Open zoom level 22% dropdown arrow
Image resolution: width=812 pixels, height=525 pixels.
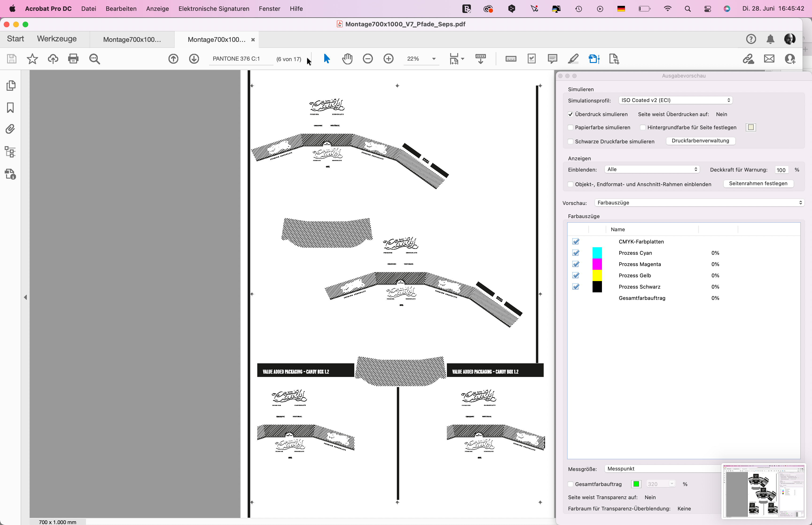click(x=434, y=59)
